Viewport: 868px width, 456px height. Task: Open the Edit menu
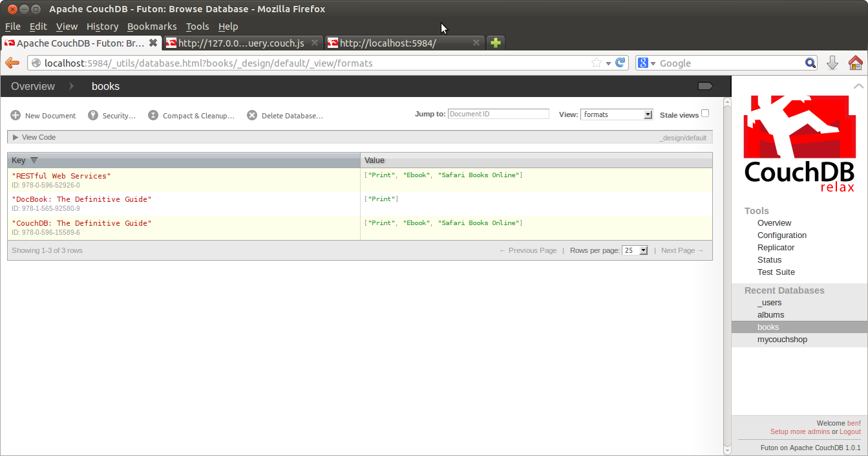(38, 27)
